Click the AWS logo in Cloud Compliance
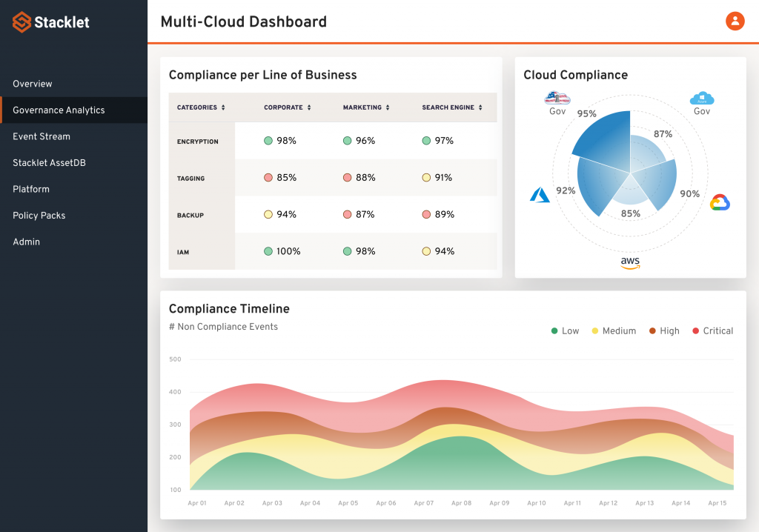The image size is (759, 532). [x=630, y=262]
